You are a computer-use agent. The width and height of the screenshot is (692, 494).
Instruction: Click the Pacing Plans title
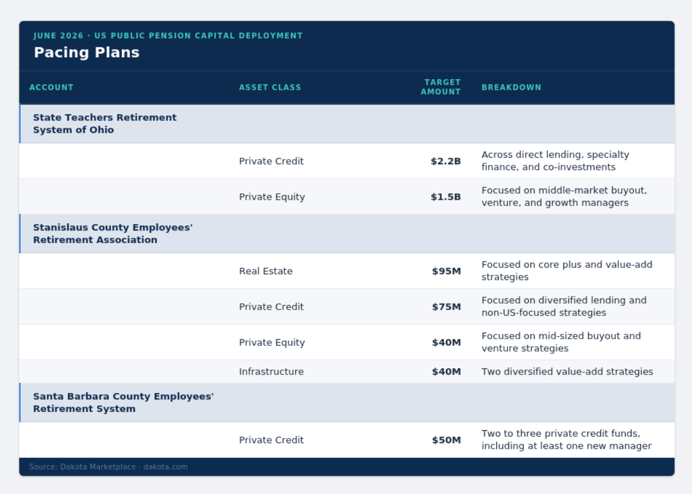[86, 53]
